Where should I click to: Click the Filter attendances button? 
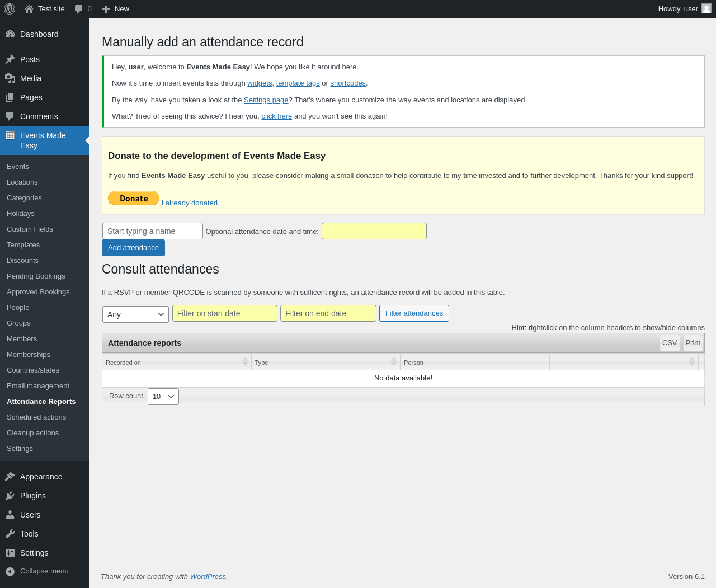pos(414,313)
